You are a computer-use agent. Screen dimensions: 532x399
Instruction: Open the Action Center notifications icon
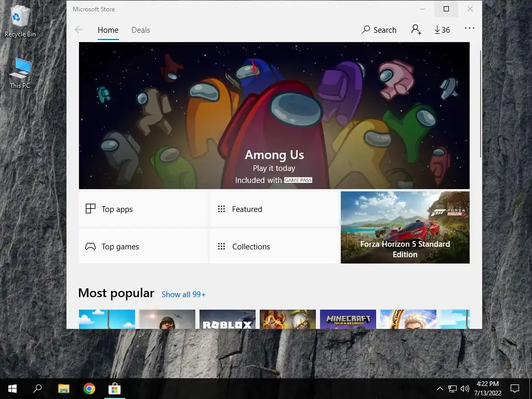(515, 389)
